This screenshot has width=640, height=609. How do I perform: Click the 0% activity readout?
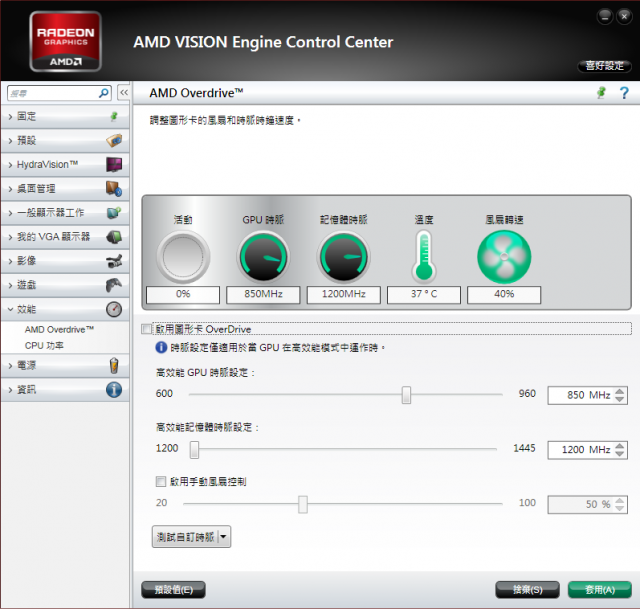[x=183, y=294]
